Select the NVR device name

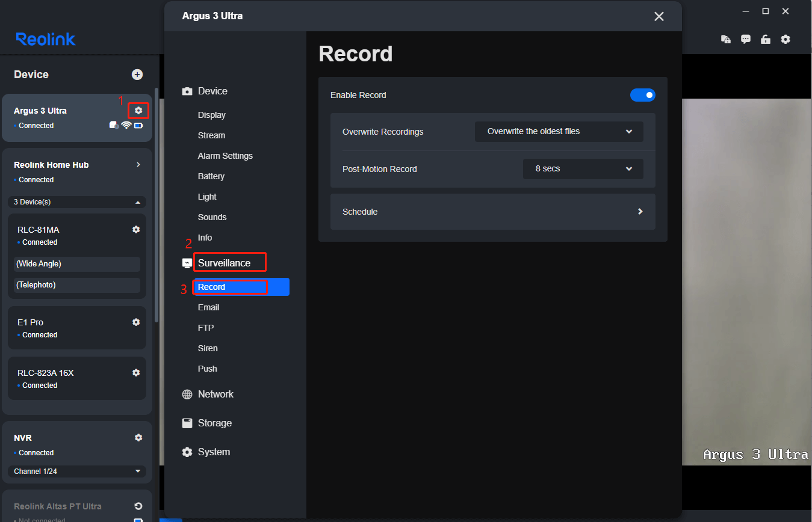[x=23, y=438]
